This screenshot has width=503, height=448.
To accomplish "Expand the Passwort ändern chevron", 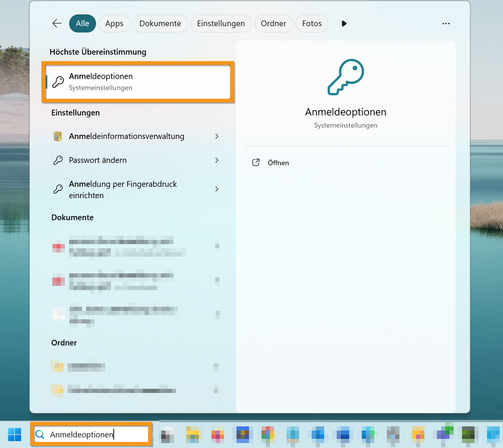I will [x=217, y=160].
